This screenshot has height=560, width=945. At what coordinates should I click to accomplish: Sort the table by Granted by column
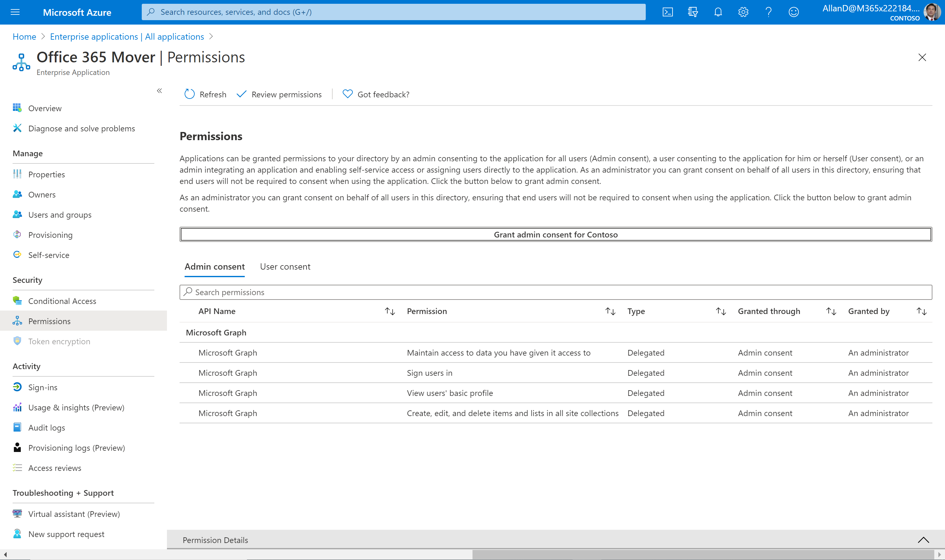[922, 311]
